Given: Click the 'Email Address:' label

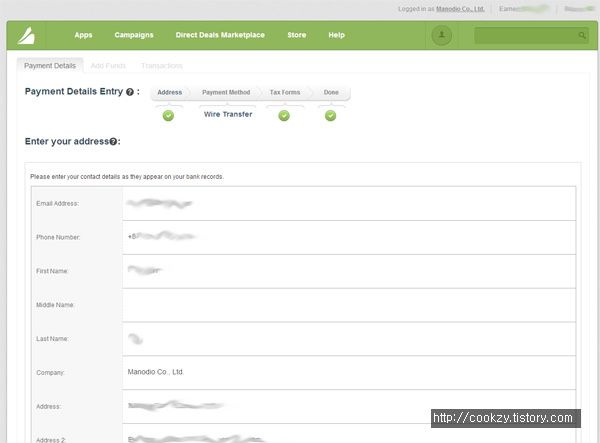Looking at the screenshot, I should 58,204.
